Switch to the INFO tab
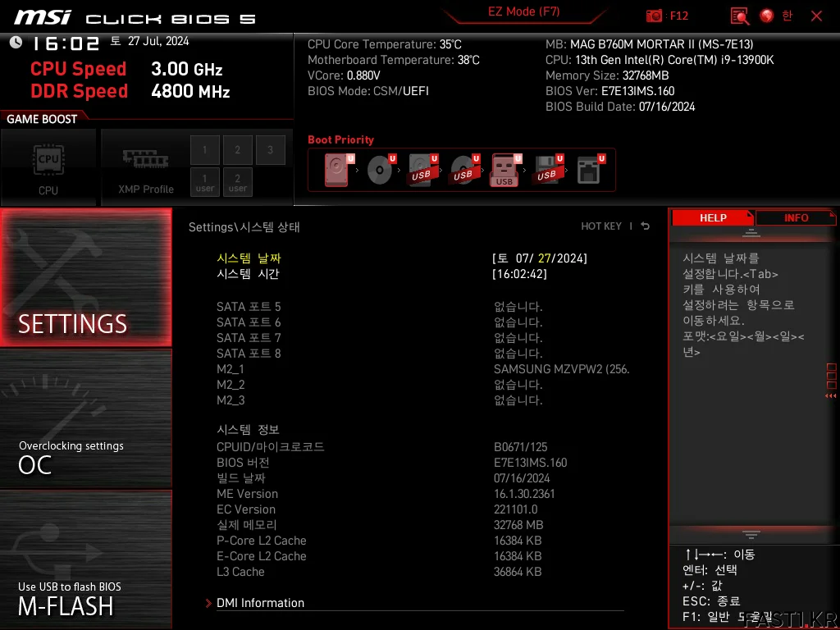The image size is (840, 630). tap(796, 217)
